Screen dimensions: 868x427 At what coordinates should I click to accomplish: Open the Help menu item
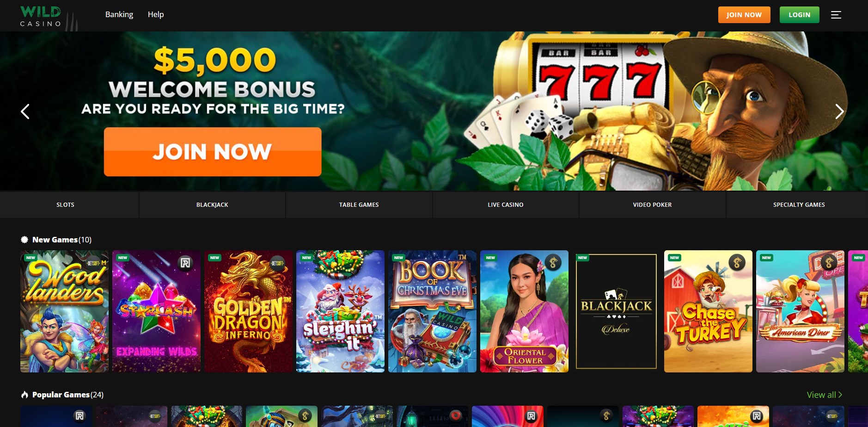coord(156,14)
